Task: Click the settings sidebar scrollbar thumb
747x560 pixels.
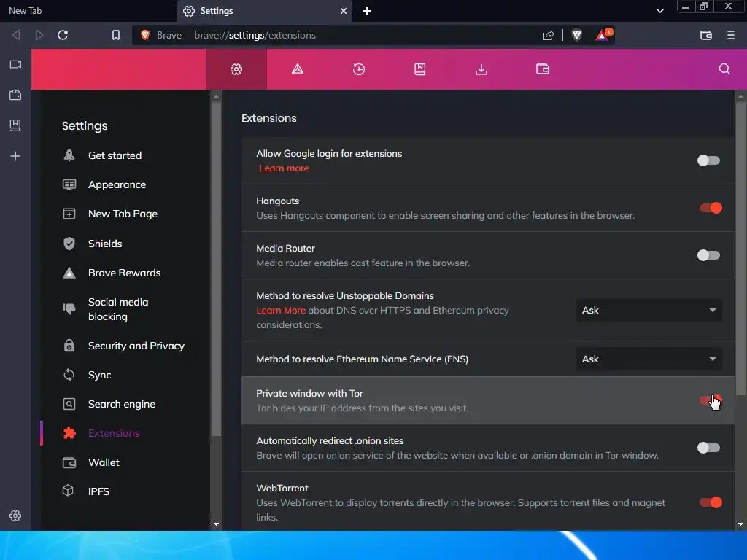Action: pyautogui.click(x=216, y=269)
